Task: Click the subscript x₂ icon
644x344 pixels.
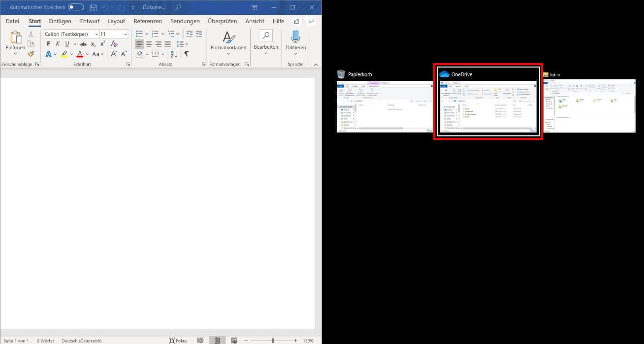Action: point(93,44)
